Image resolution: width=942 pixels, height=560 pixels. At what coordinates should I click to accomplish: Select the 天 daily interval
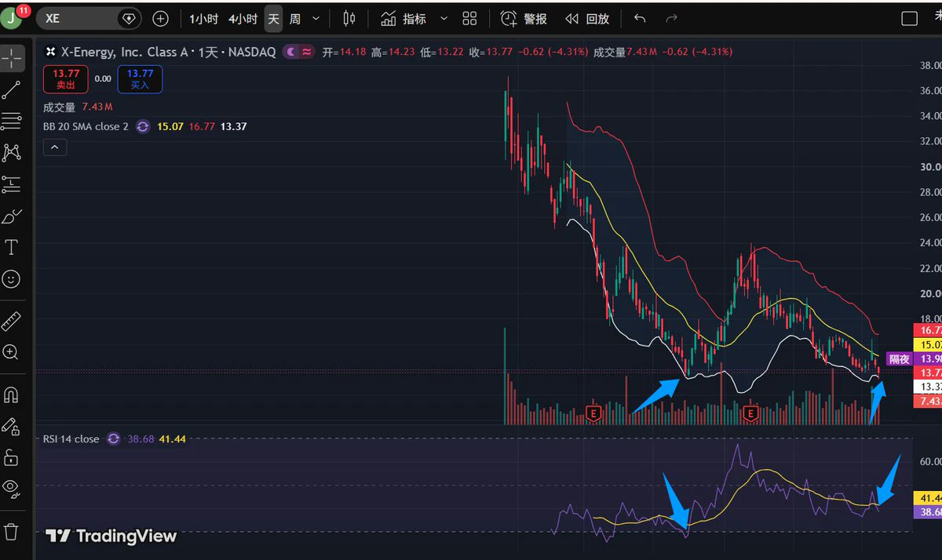[x=272, y=18]
